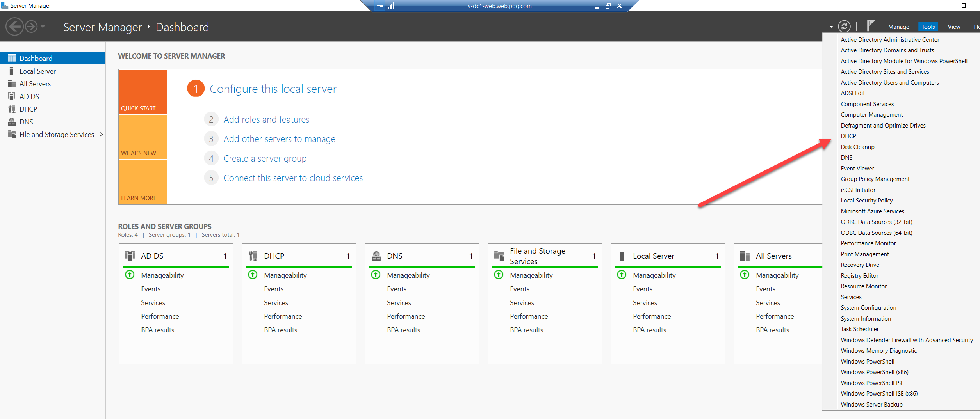The width and height of the screenshot is (980, 419).
Task: Open the notifications flag icon
Action: pos(870,26)
